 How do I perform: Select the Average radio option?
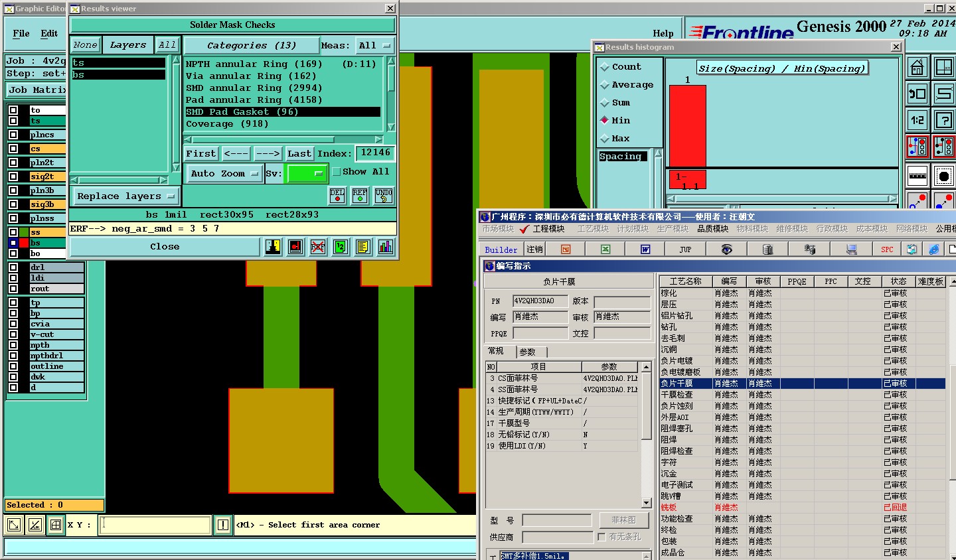tap(605, 85)
